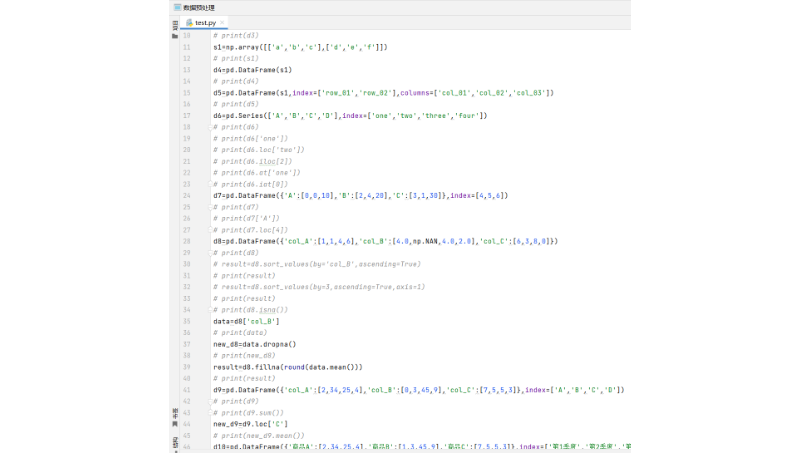800x453 pixels.
Task: Click the folder icon in left sidebar
Action: (175, 36)
